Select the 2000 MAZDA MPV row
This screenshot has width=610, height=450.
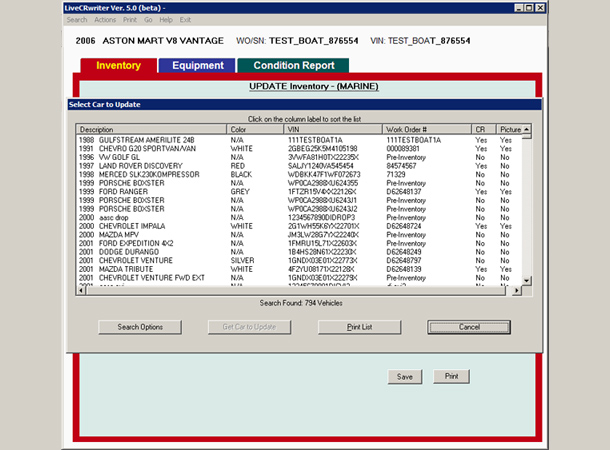point(299,235)
